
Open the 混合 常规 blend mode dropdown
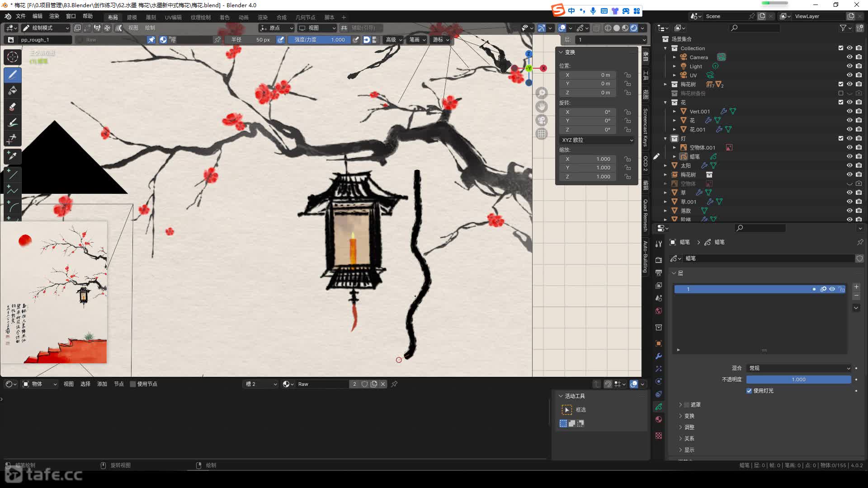coord(799,368)
